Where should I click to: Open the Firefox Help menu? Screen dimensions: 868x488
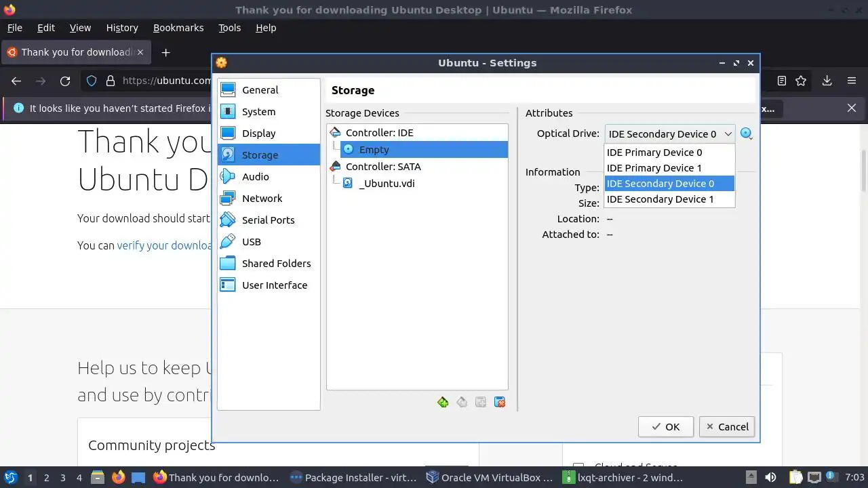tap(266, 28)
